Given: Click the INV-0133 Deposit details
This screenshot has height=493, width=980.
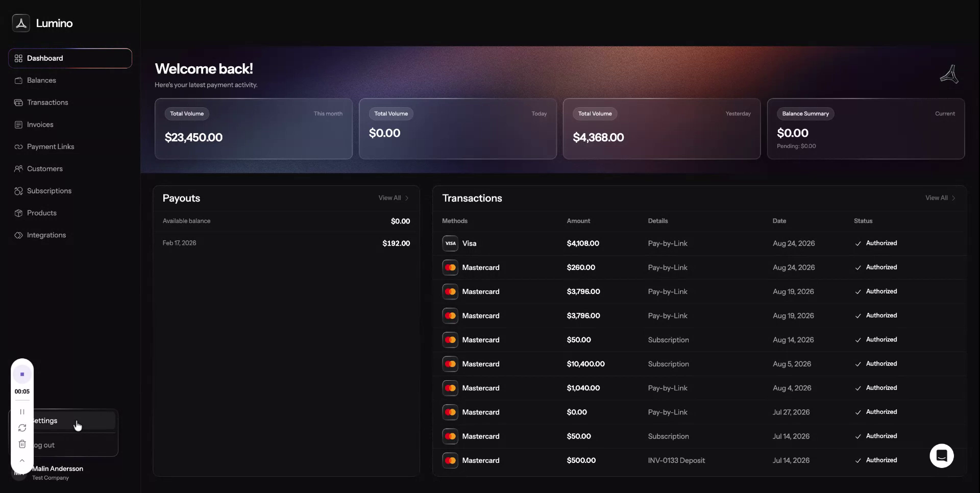Looking at the screenshot, I should [x=676, y=460].
